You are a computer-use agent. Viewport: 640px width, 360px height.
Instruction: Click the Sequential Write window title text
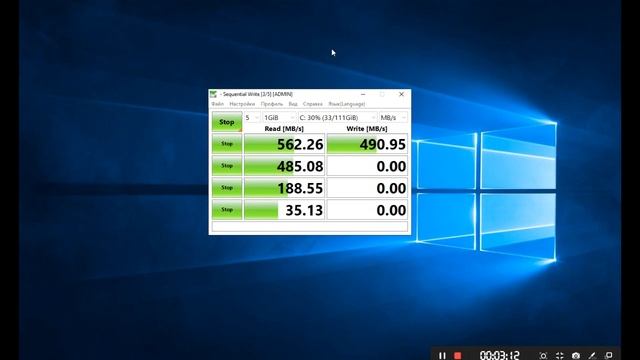(x=258, y=94)
